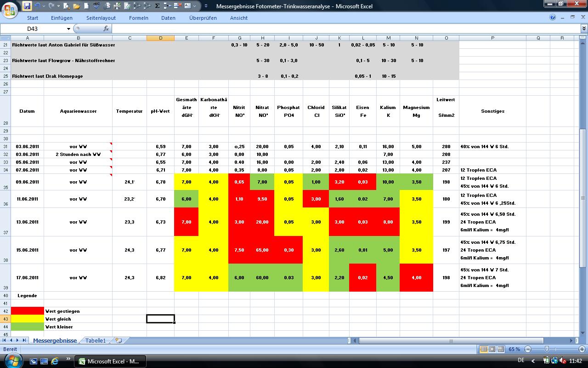This screenshot has width=588, height=368.
Task: Expand the formula bar
Action: [584, 29]
